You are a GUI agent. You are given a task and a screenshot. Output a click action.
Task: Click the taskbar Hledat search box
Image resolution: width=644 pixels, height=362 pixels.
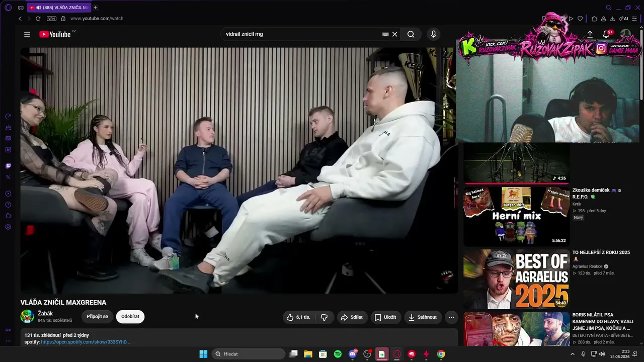(x=249, y=354)
